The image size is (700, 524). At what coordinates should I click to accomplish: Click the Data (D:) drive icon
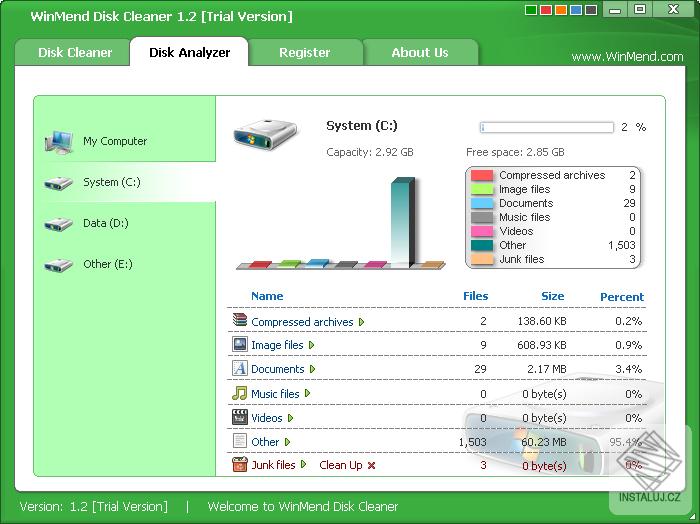click(58, 224)
